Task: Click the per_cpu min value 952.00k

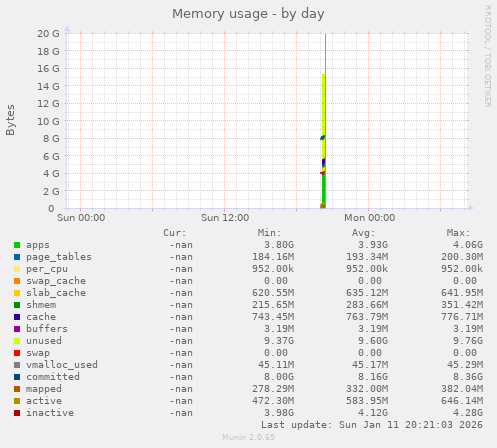Action: pyautogui.click(x=273, y=269)
